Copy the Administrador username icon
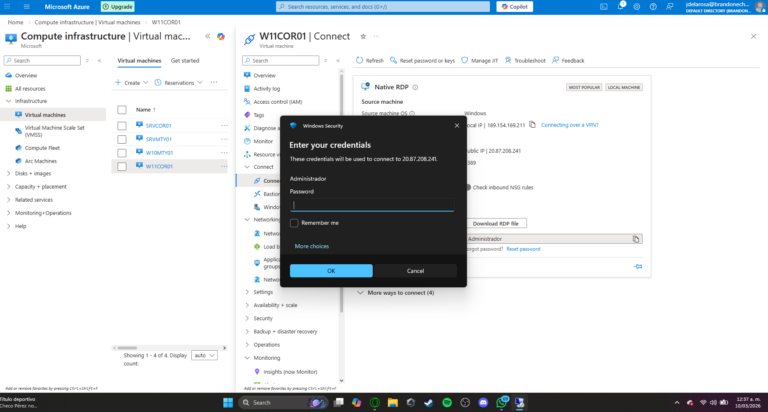768x412 pixels. [x=636, y=239]
